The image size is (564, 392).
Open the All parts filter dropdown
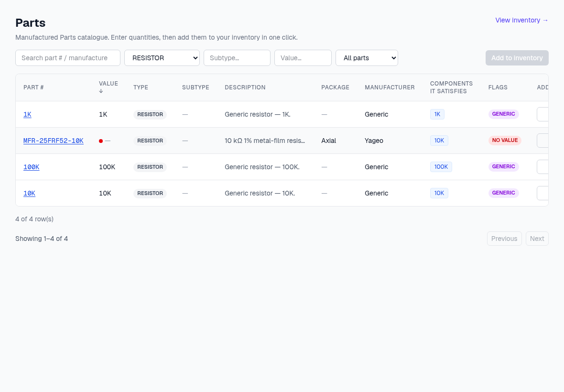point(367,58)
